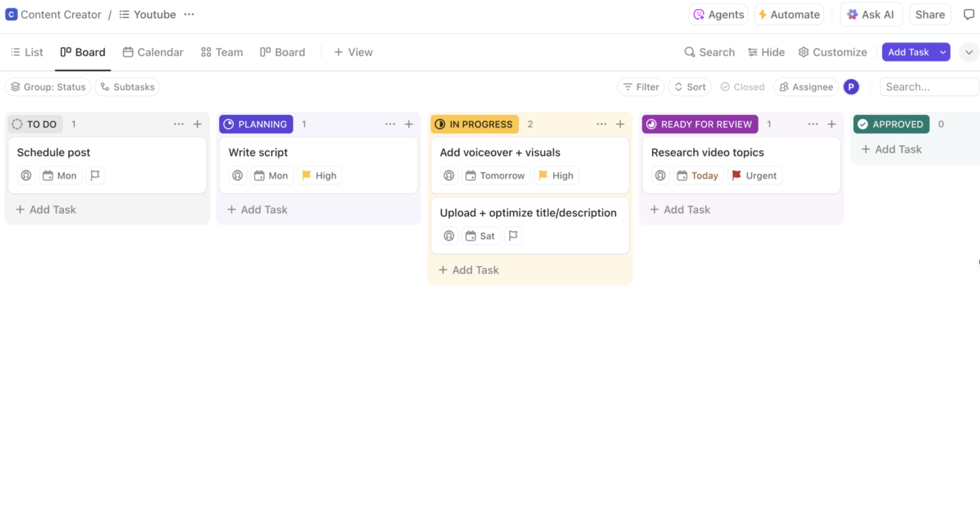
Task: Click the Share button
Action: pos(930,14)
